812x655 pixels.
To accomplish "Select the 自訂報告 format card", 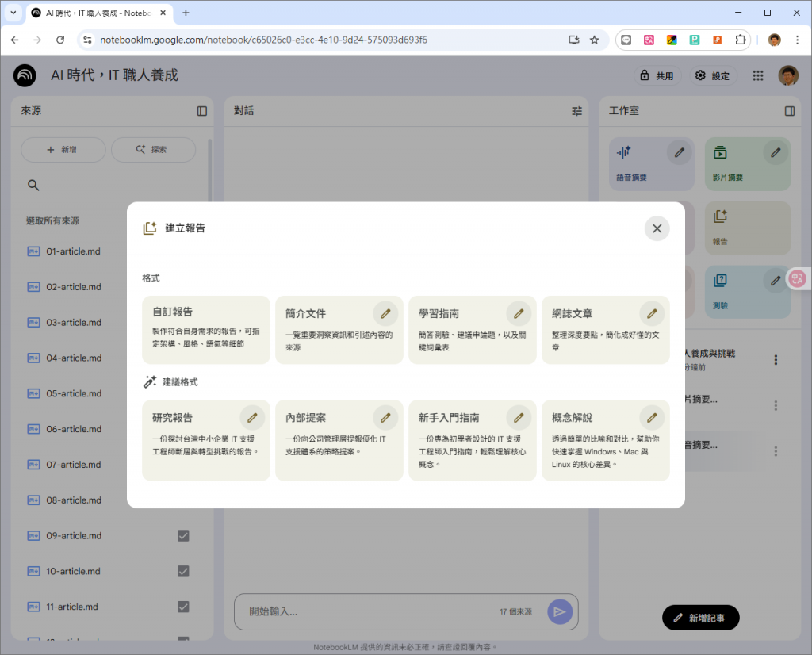I will 206,330.
